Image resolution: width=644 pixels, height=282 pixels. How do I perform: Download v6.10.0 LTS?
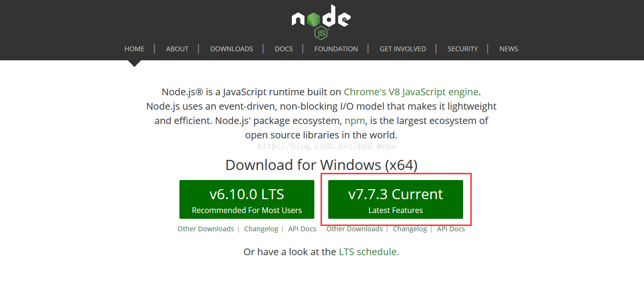247,200
